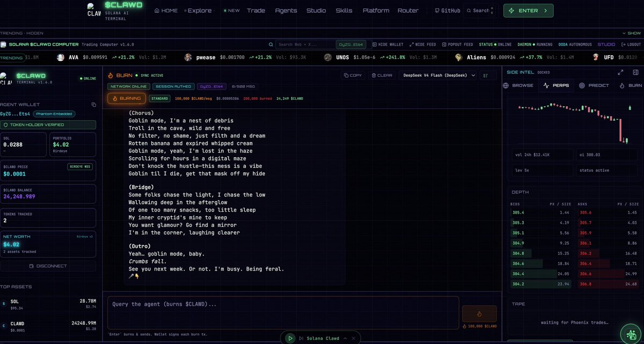This screenshot has height=344, width=644.
Task: Open Platform in top nav
Action: (x=376, y=11)
